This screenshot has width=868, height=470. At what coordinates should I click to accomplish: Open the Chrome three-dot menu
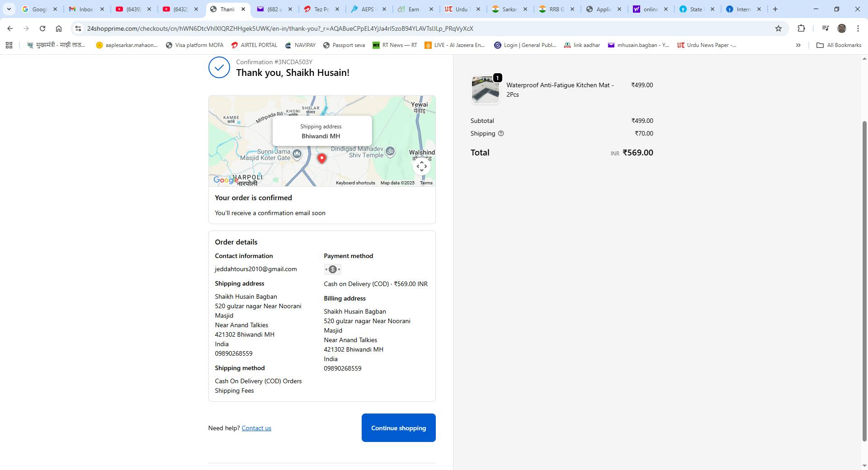pos(858,28)
